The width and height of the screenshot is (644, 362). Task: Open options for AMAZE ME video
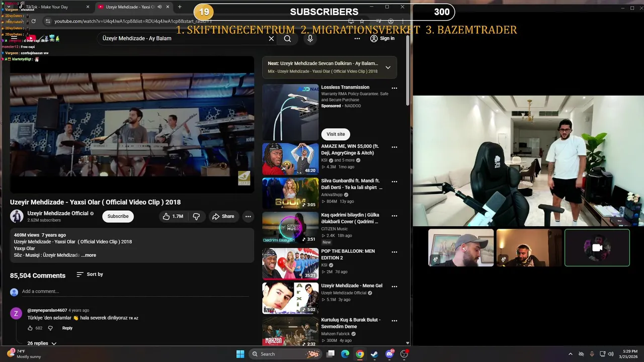[x=394, y=147]
